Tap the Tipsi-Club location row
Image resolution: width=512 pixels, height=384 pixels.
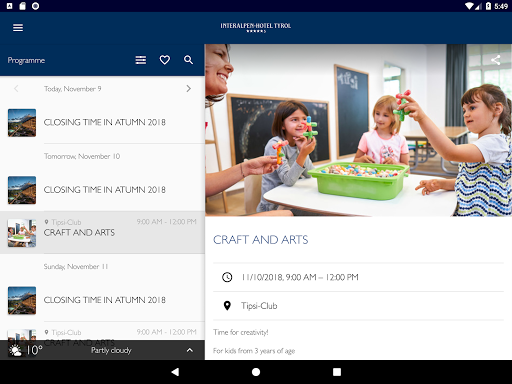(x=358, y=306)
